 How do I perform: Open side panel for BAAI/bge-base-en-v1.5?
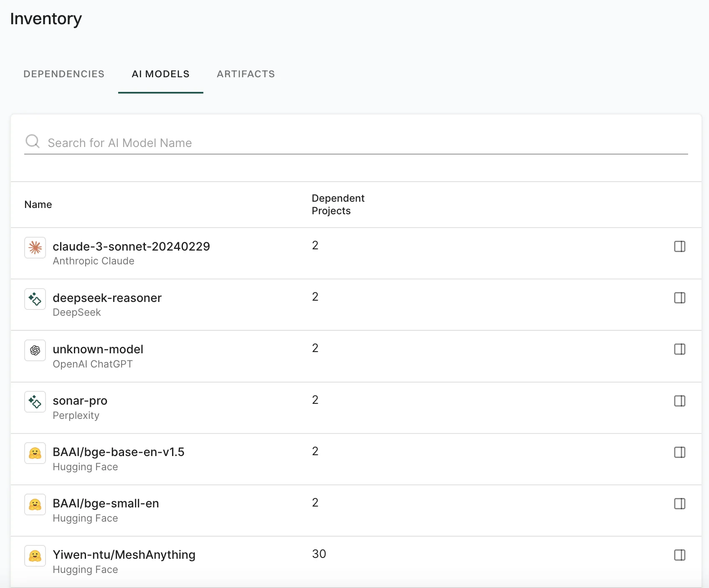click(680, 452)
